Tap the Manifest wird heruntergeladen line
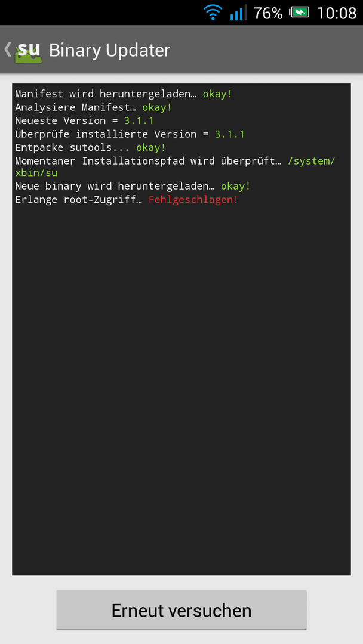This screenshot has width=363, height=644. [x=124, y=94]
